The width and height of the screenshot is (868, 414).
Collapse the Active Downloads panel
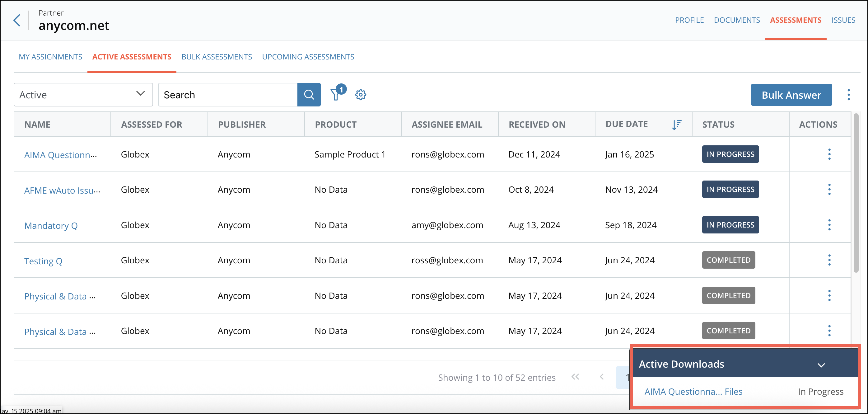click(821, 365)
